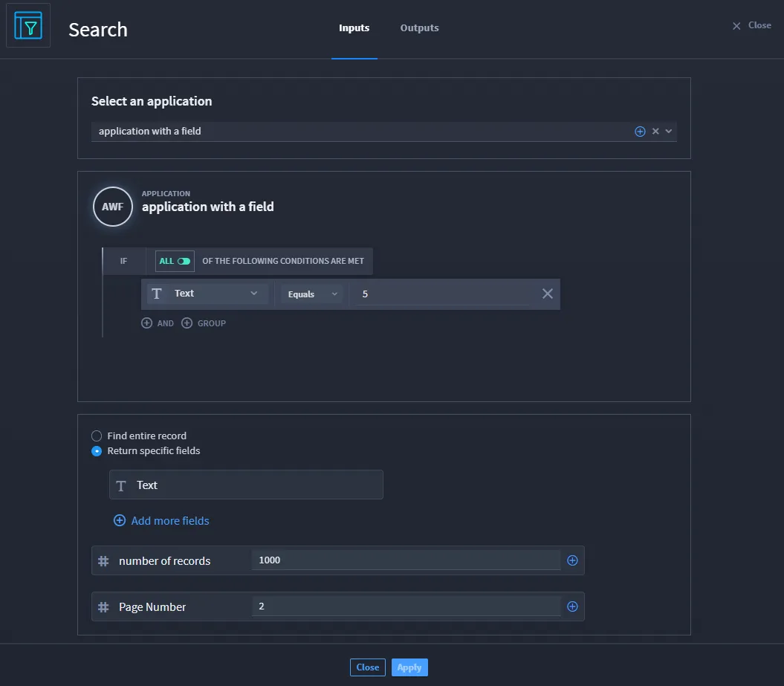Open the Outputs tab

[419, 28]
